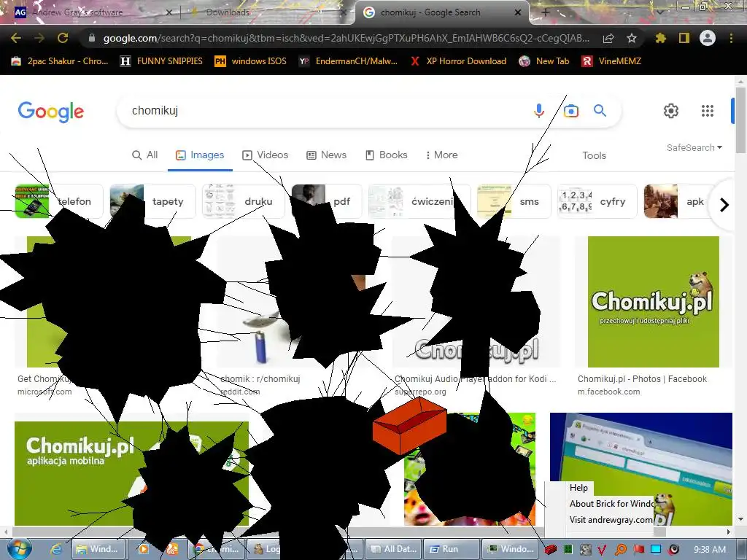Open the XP Horror Download bookmark

pyautogui.click(x=458, y=61)
